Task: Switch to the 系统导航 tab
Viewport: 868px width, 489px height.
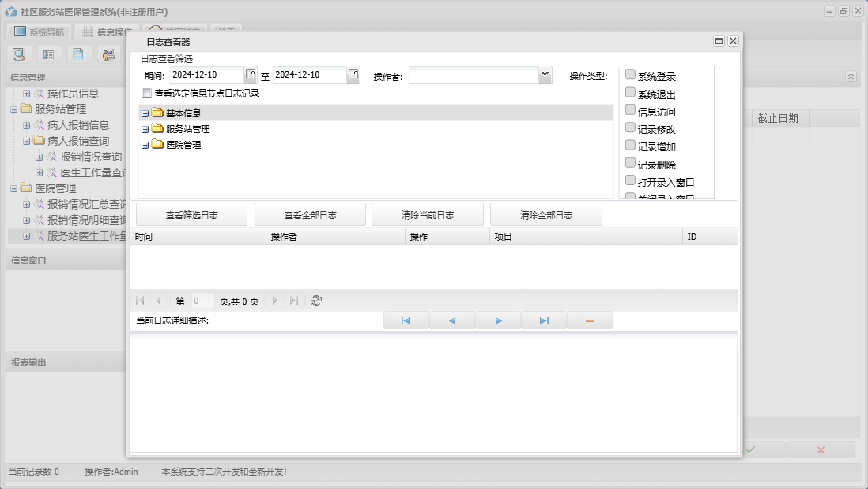Action: [40, 32]
